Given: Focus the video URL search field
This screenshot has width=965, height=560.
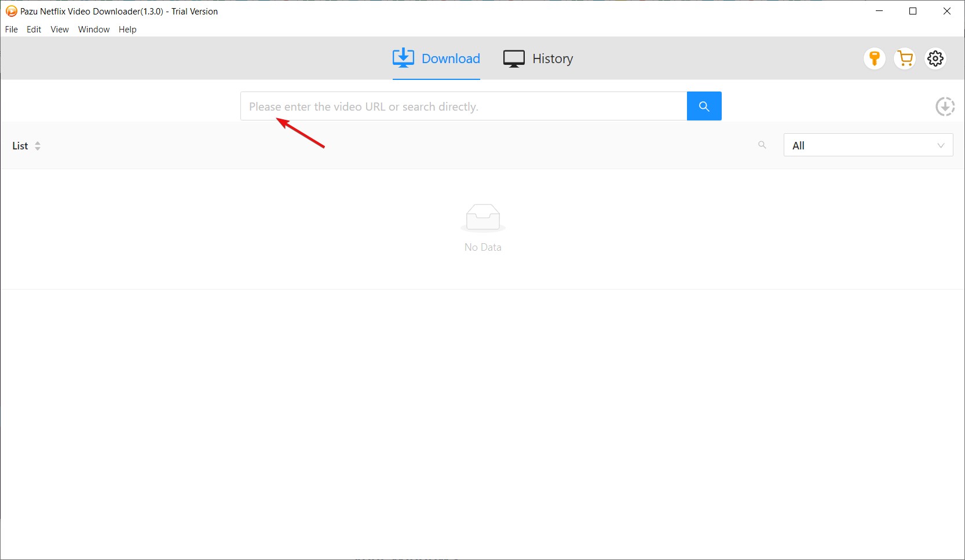Looking at the screenshot, I should click(463, 106).
